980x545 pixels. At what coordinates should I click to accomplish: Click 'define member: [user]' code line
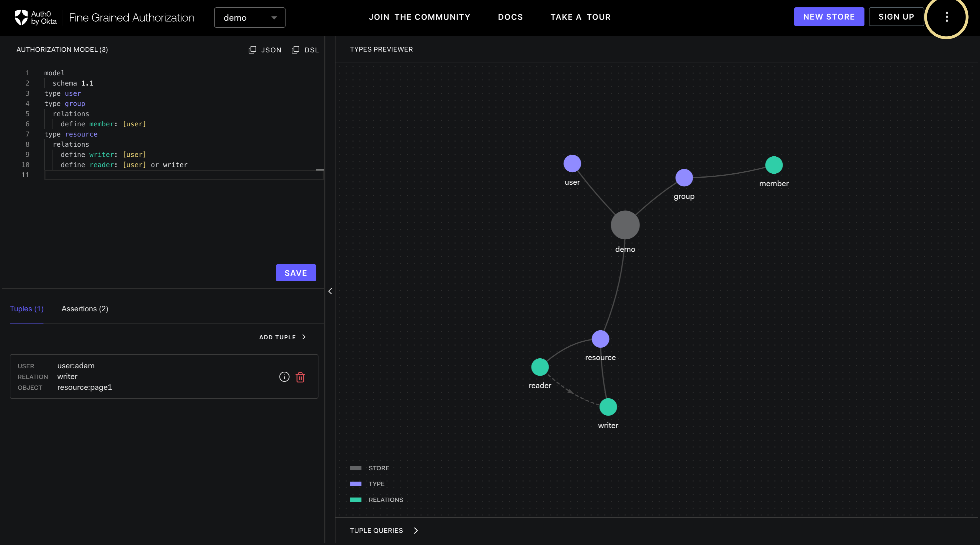(x=103, y=124)
